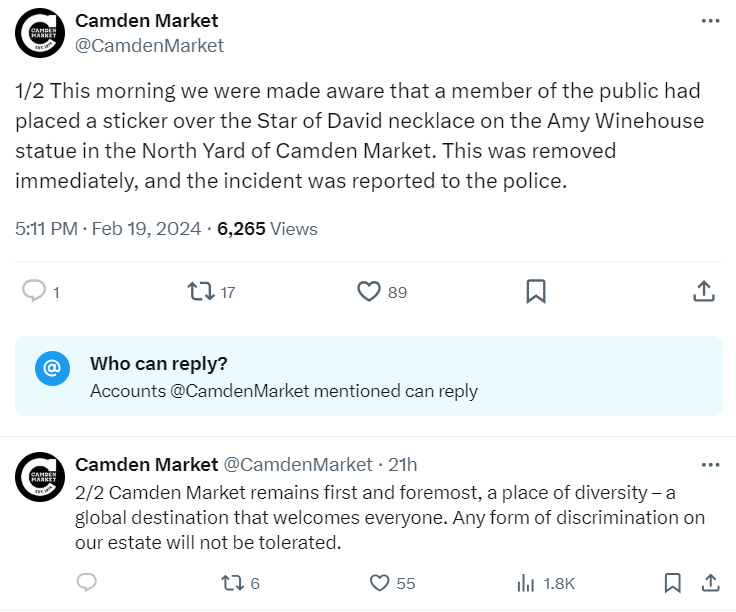Image resolution: width=736 pixels, height=612 pixels.
Task: Click the reply icon on main tweet
Action: 34,291
